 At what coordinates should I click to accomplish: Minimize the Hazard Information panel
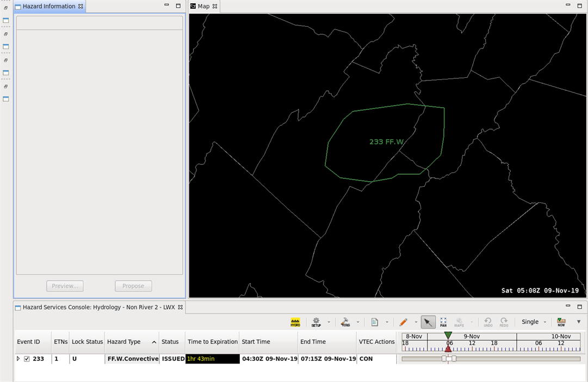166,5
